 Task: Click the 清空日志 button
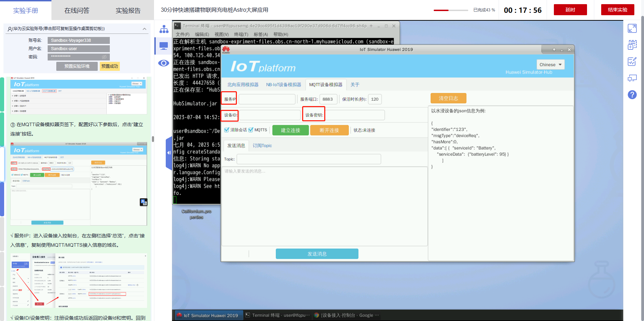pos(449,98)
